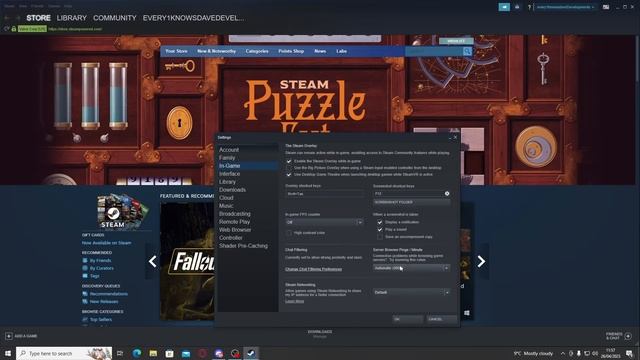
Task: Click the Windows taskbar search box
Action: coord(64,353)
